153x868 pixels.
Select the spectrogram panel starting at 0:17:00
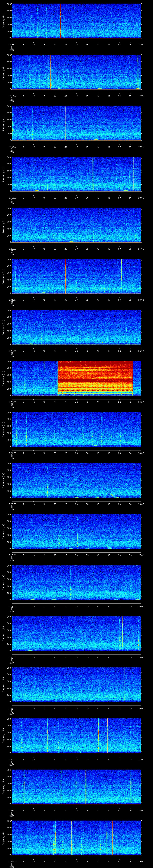[x=76, y=72]
